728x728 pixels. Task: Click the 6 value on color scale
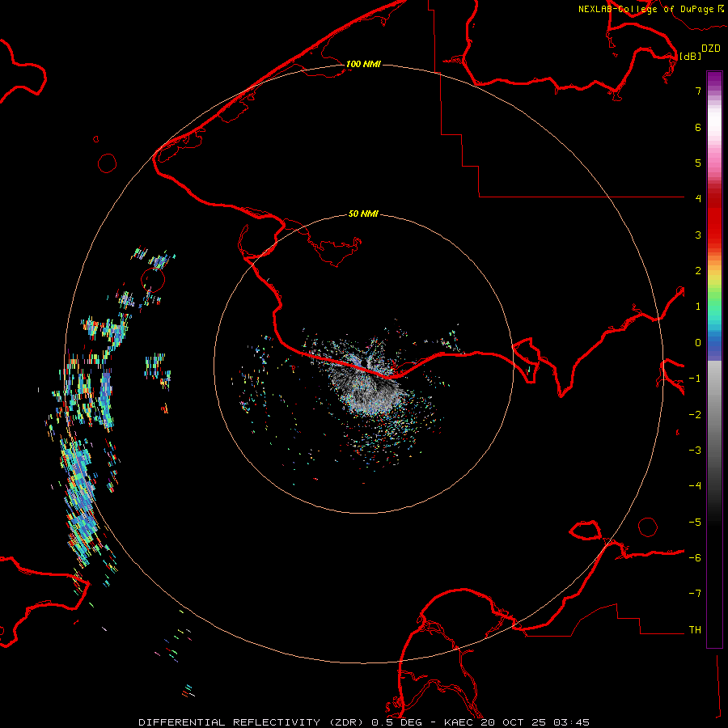click(x=698, y=127)
